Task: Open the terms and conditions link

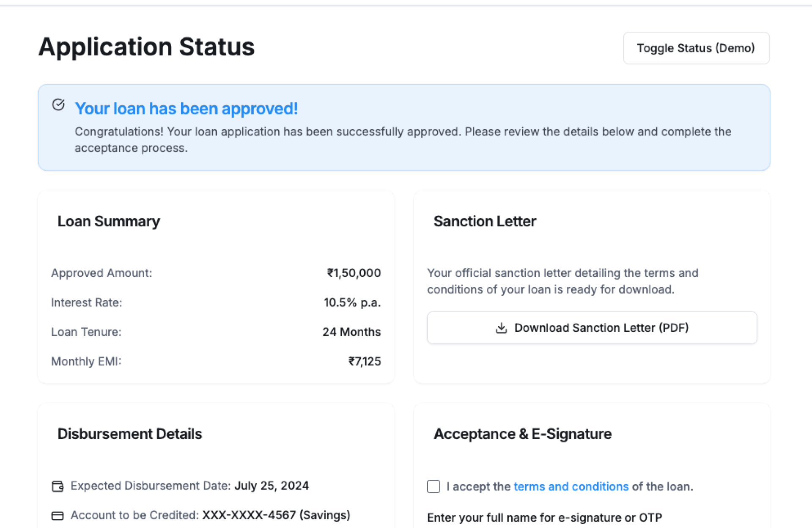Action: [x=571, y=487]
